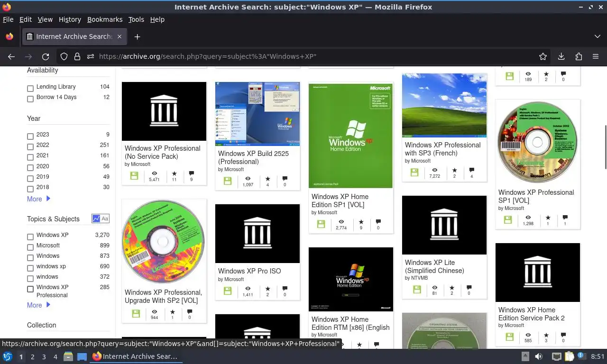Click the floppy icon of Windows XP Professional, Upgrade With SP2
Viewport: 607px width, 364px height.
click(136, 313)
